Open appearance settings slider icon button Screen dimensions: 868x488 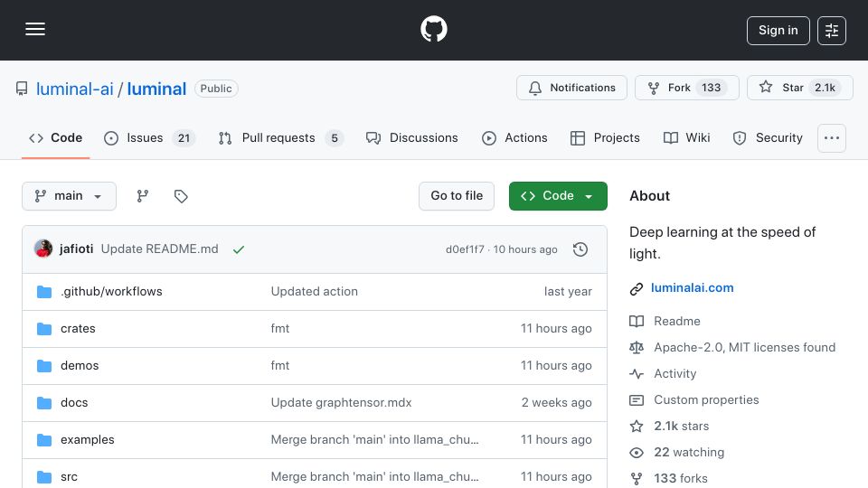[x=832, y=31]
